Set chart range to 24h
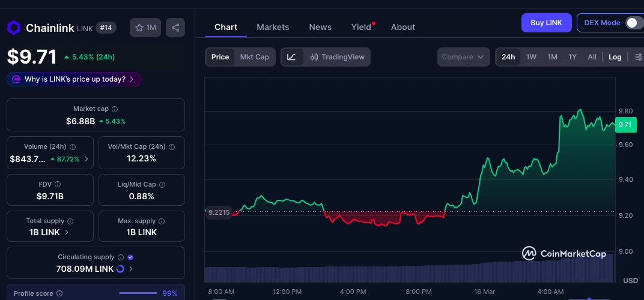The width and height of the screenshot is (644, 300). [508, 57]
